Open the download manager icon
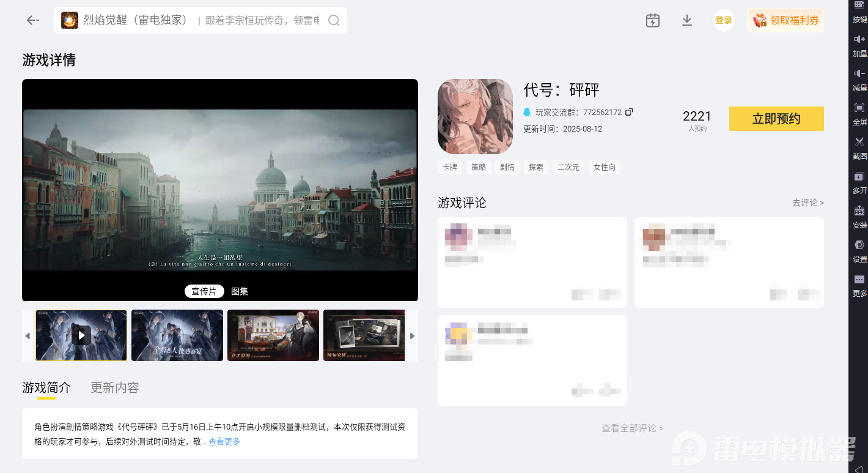This screenshot has width=868, height=473. (x=686, y=20)
